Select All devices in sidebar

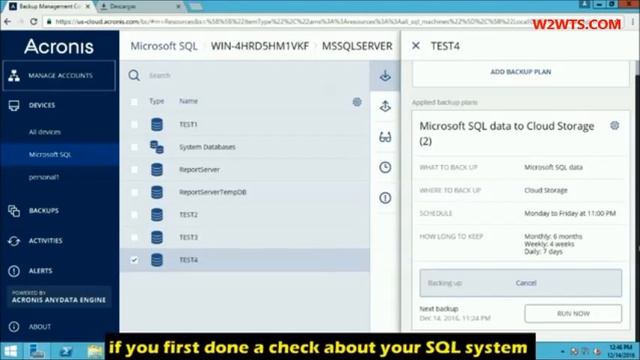click(x=44, y=132)
